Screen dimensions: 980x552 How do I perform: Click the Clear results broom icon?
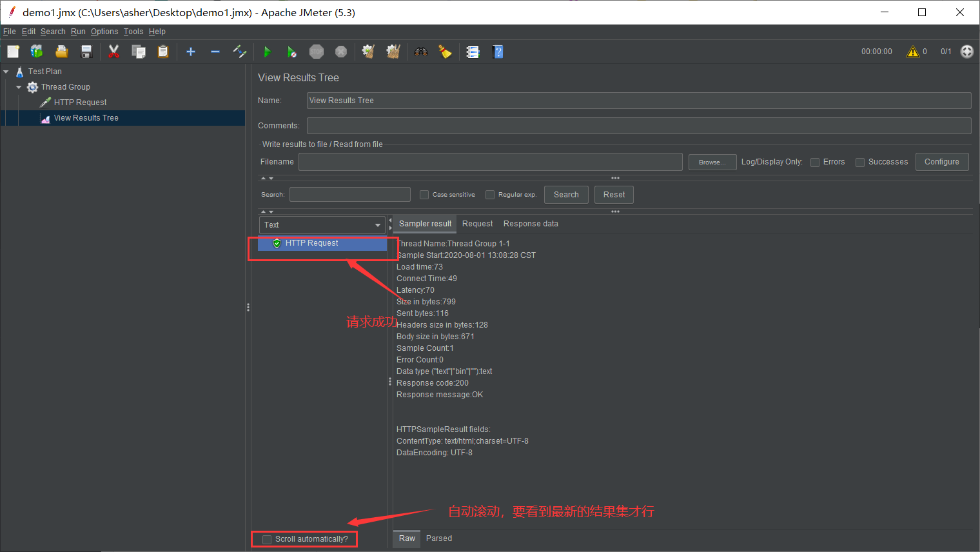(369, 52)
